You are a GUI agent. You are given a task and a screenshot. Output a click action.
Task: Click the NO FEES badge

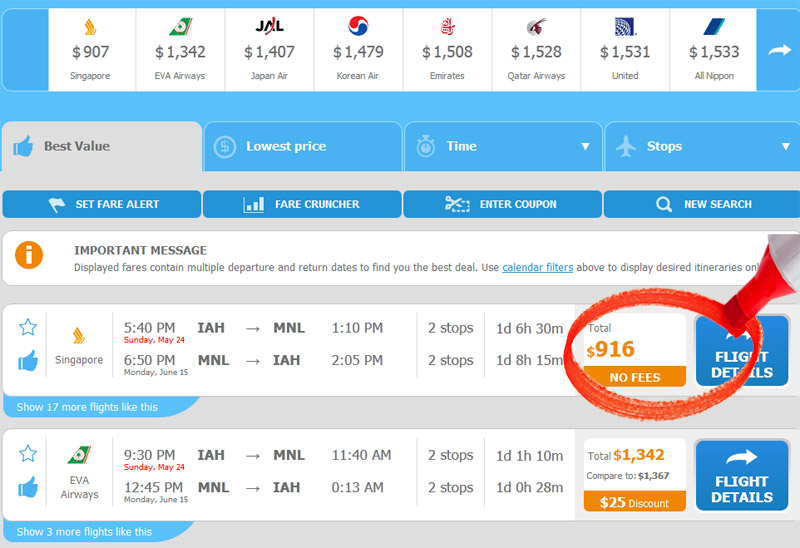(x=635, y=377)
